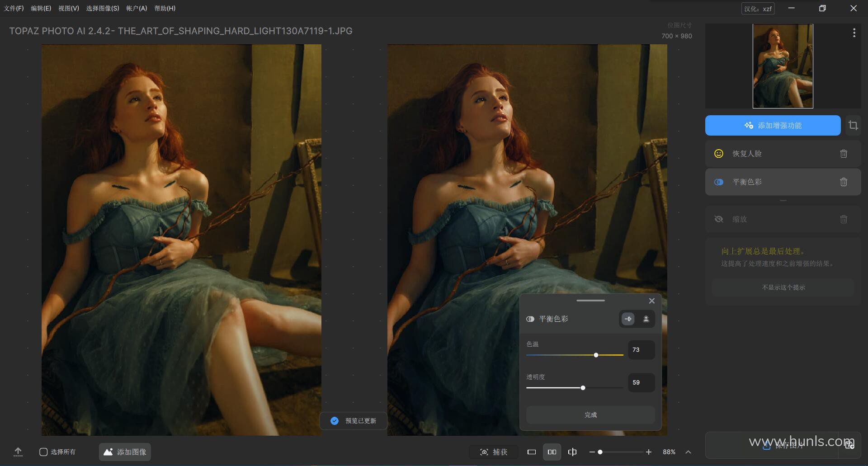The width and height of the screenshot is (868, 466).
Task: Click the 透明度 value input field
Action: 641,382
